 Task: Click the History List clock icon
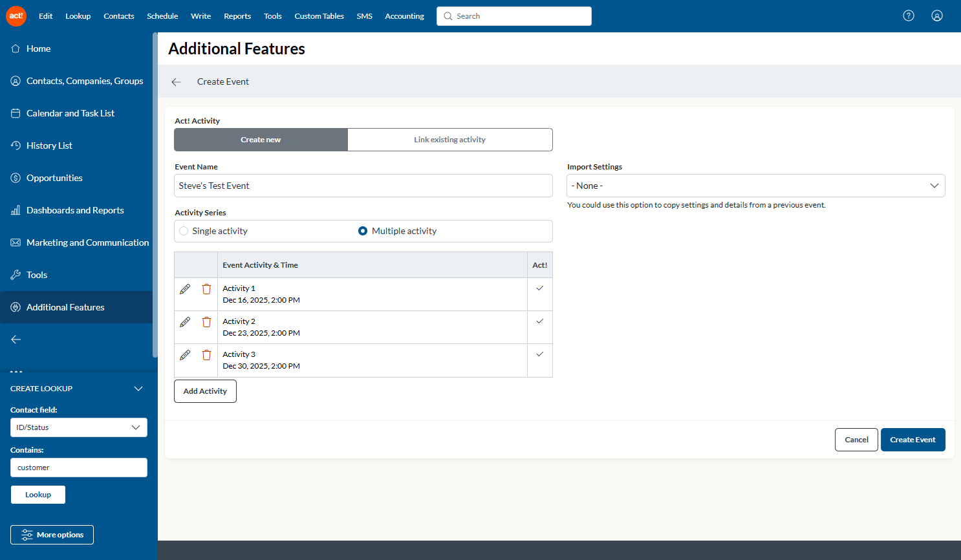(16, 145)
